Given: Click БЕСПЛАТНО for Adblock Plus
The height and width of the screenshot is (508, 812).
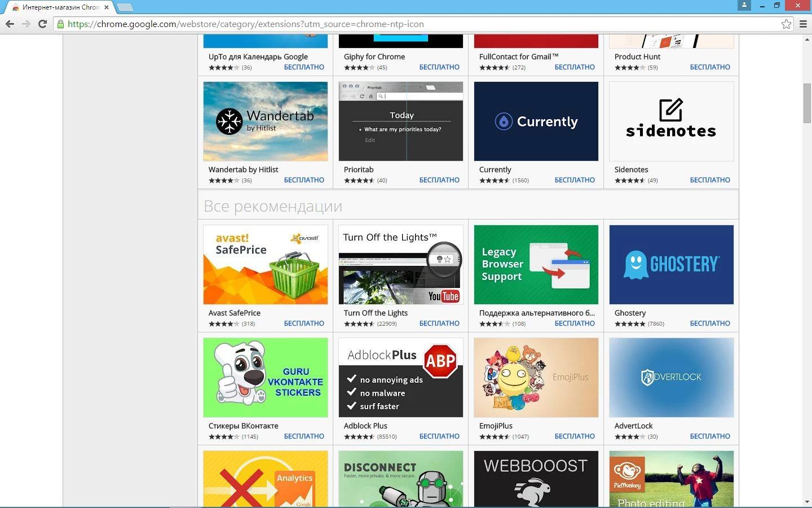Looking at the screenshot, I should 439,436.
